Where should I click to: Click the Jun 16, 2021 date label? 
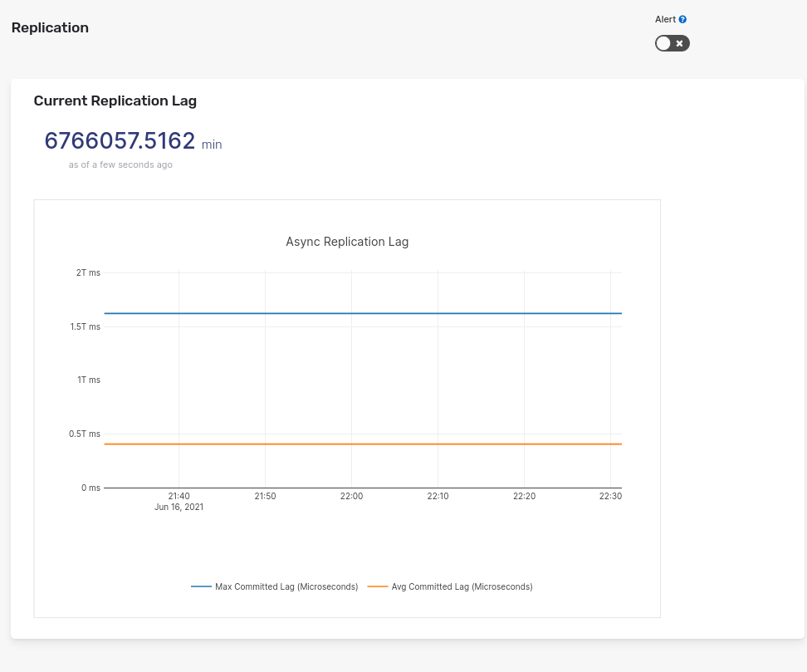click(x=179, y=507)
